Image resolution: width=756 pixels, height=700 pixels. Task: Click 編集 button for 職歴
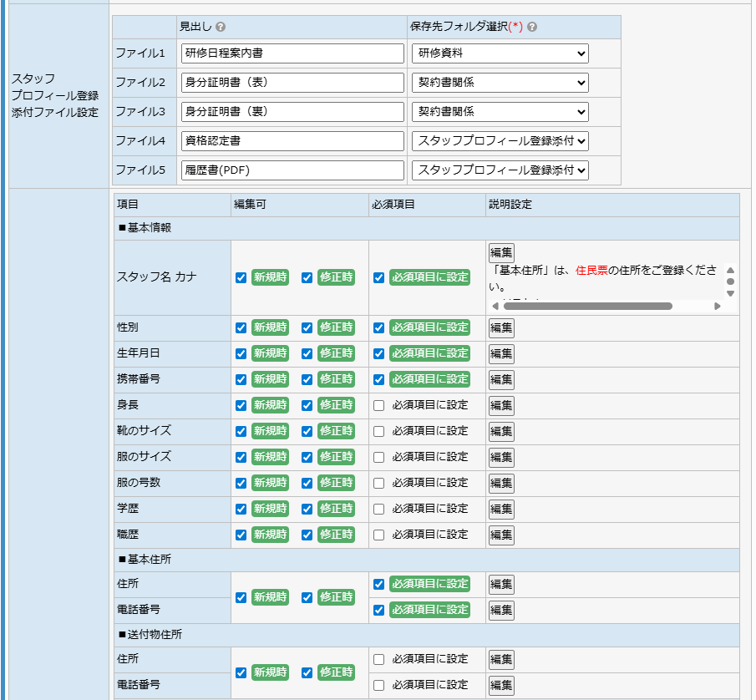(x=501, y=535)
